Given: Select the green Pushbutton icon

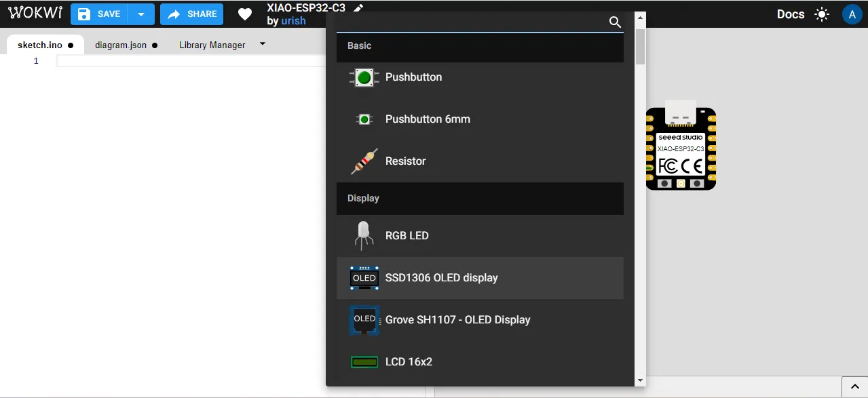Looking at the screenshot, I should pos(364,77).
